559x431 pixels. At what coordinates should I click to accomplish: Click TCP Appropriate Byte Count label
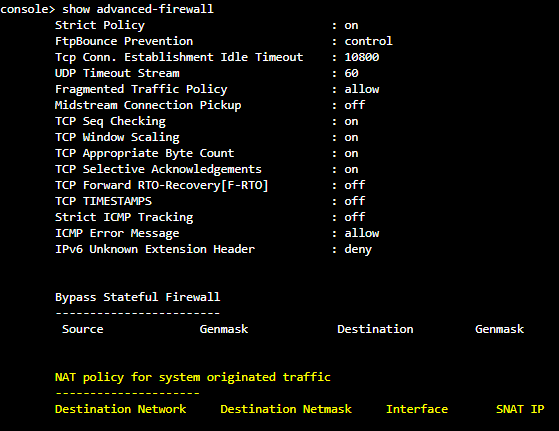coord(145,153)
